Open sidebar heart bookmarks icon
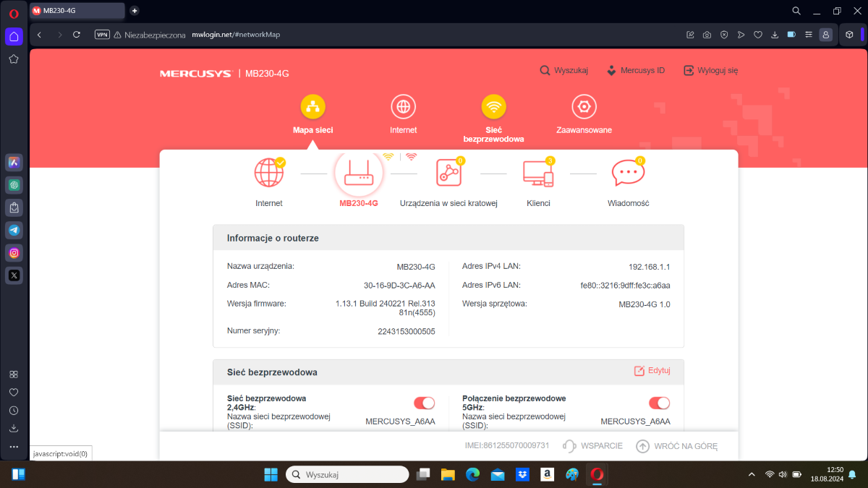 pos(14,393)
